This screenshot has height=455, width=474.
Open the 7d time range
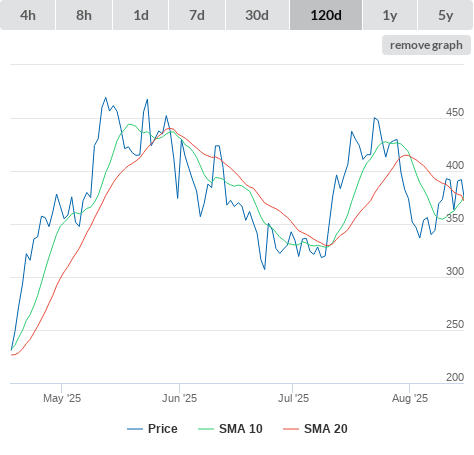(197, 15)
